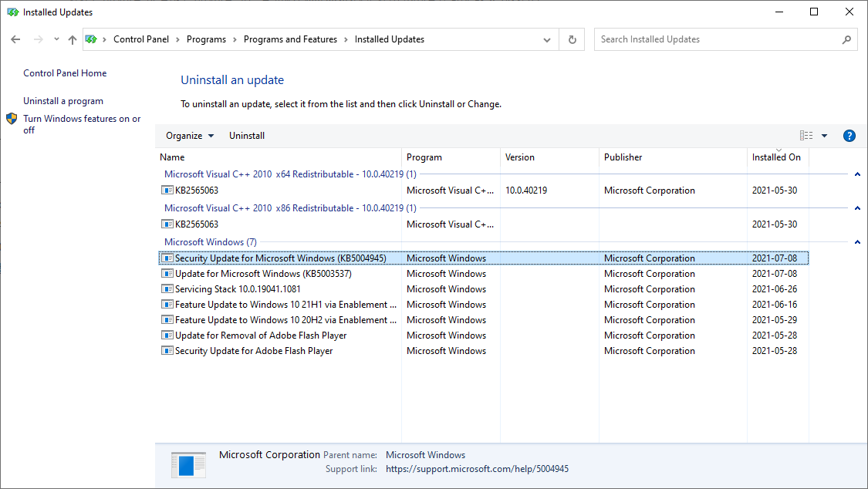Click the change view icon
The width and height of the screenshot is (868, 489).
[x=806, y=136]
